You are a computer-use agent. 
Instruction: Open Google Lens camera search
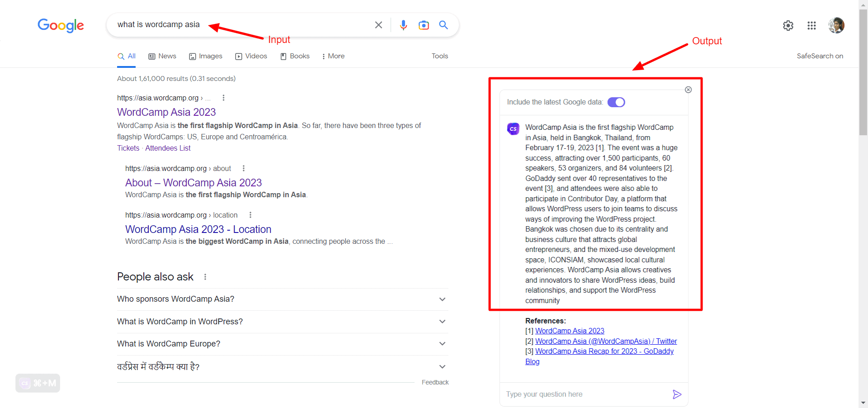(424, 25)
